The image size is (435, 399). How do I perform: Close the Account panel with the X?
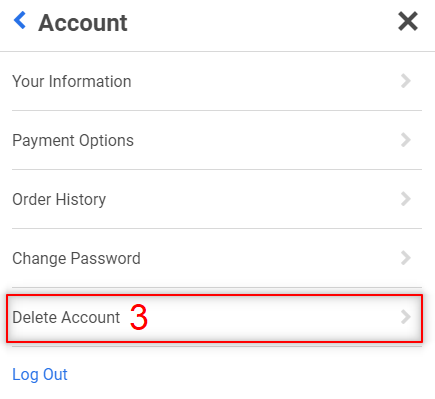[x=408, y=21]
